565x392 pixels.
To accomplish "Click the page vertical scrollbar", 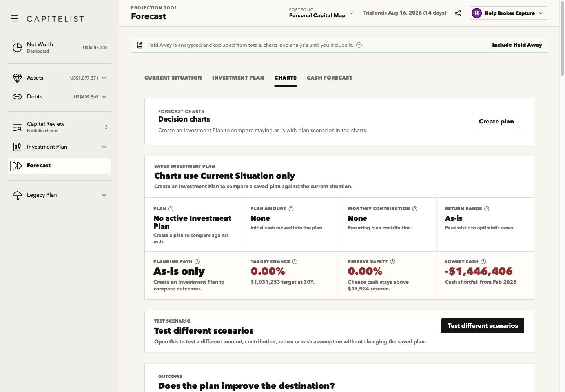I will [562, 39].
